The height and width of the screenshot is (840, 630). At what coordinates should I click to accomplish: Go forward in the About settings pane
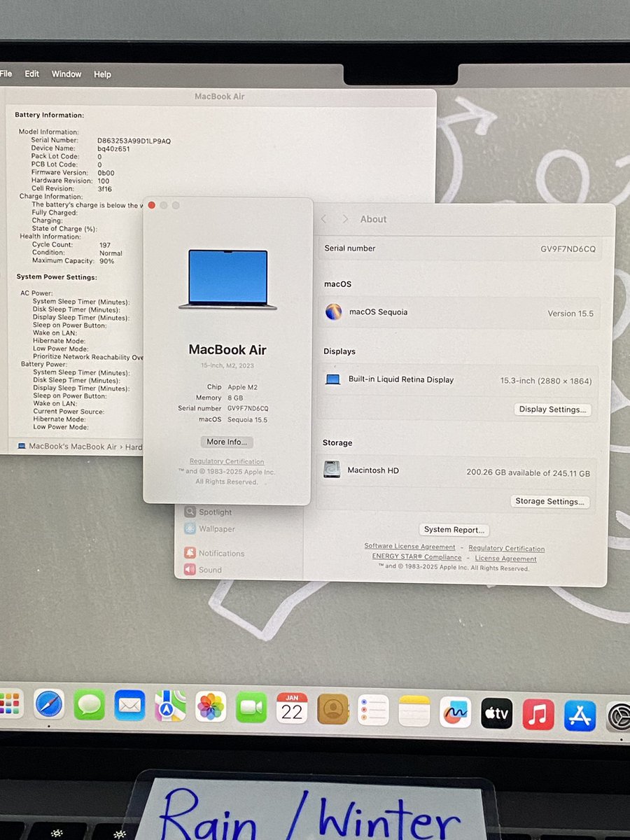click(x=345, y=219)
